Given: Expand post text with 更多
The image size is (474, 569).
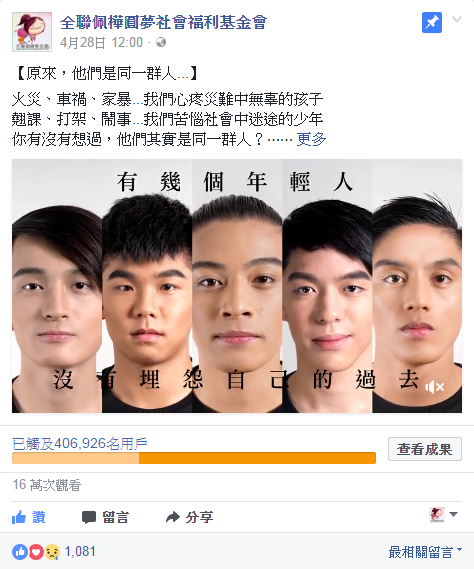Looking at the screenshot, I should 311,139.
